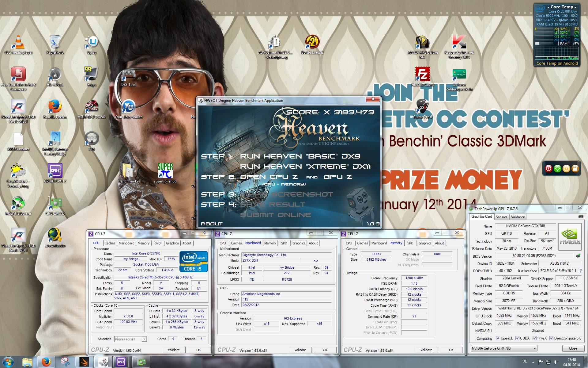Launch Borderlands 2 desktop shortcut
Viewport: 588px width, 368px height.
click(312, 44)
